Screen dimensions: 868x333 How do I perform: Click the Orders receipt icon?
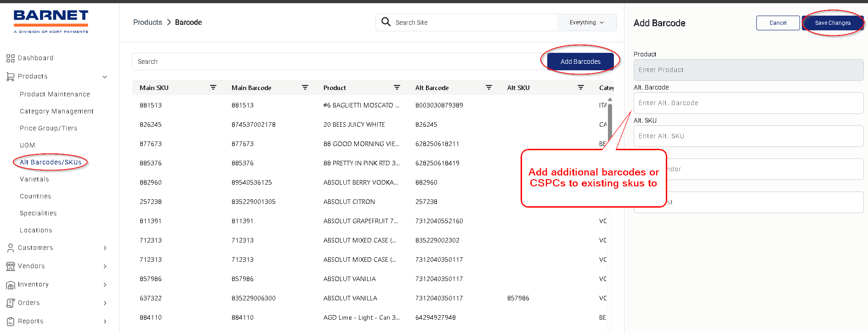coord(11,303)
